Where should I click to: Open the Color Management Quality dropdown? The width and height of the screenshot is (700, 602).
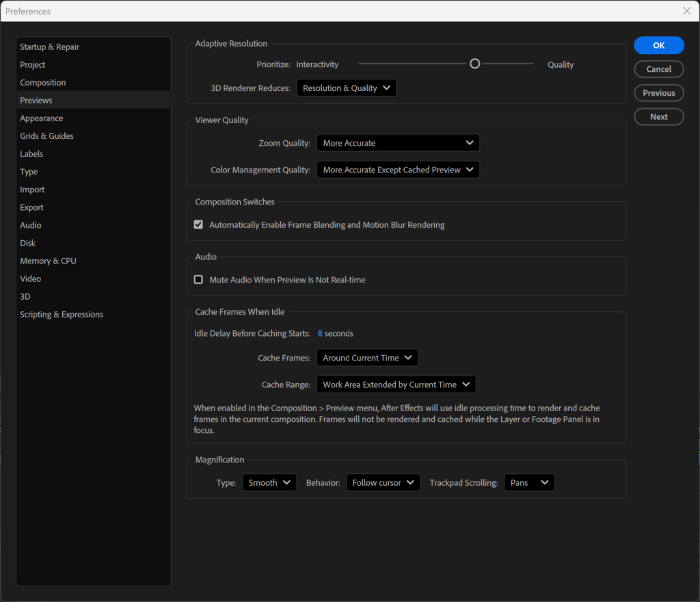point(397,170)
